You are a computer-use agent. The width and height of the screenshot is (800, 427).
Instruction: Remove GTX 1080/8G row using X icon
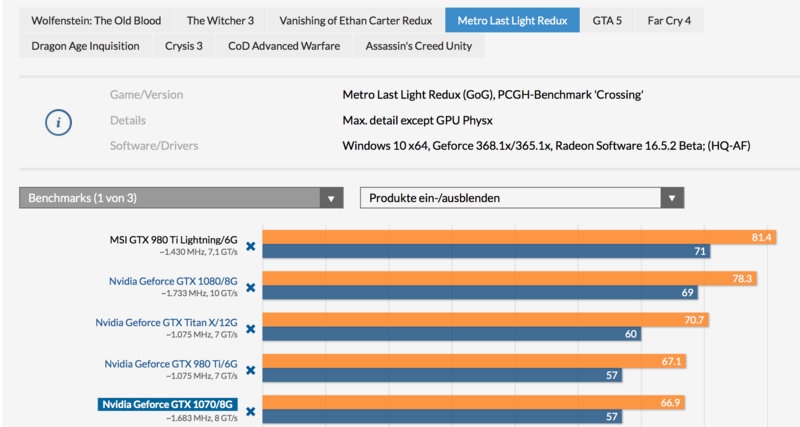(251, 288)
